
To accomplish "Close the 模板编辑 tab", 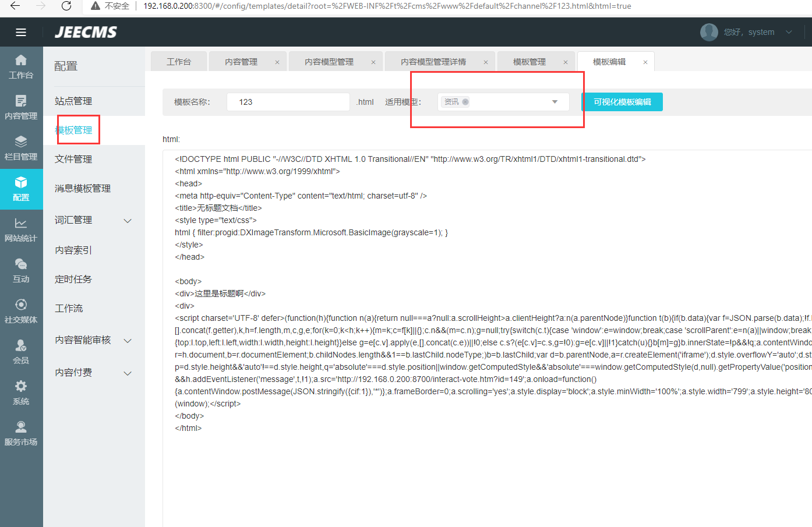I will point(645,62).
